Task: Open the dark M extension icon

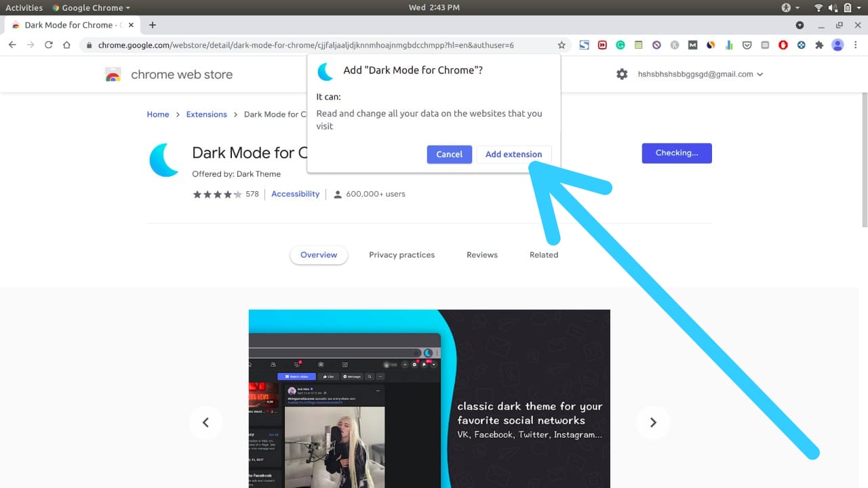Action: [x=692, y=45]
